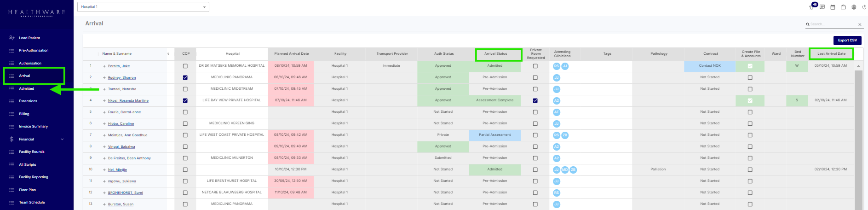This screenshot has width=868, height=210.
Task: Uncheck CCP for Rodney, Sharron
Action: (185, 77)
